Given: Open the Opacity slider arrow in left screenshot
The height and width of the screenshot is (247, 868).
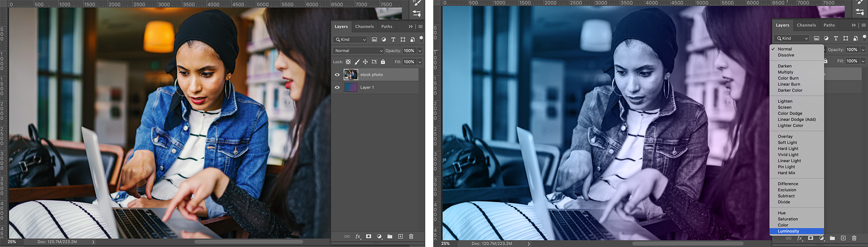Looking at the screenshot, I should [420, 51].
